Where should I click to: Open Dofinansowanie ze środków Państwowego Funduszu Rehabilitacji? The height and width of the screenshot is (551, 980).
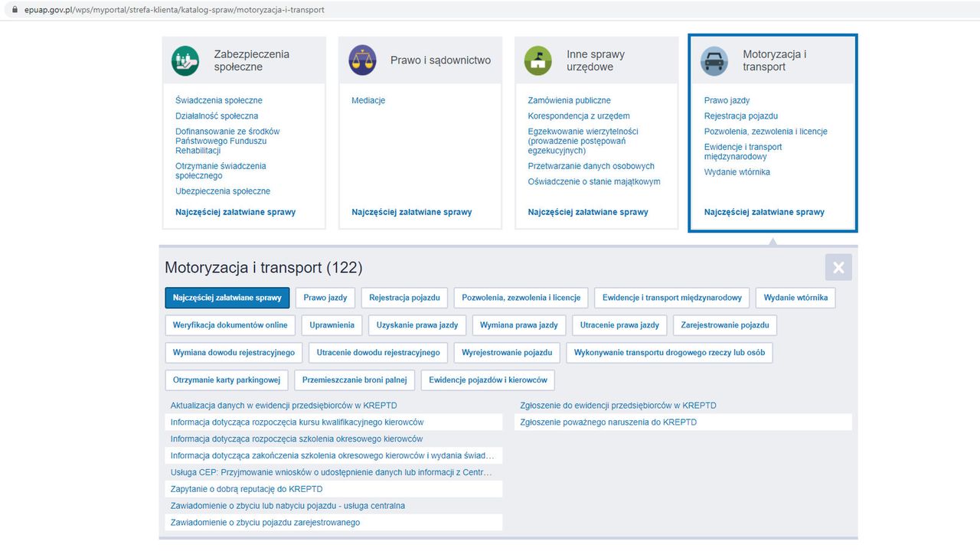227,141
